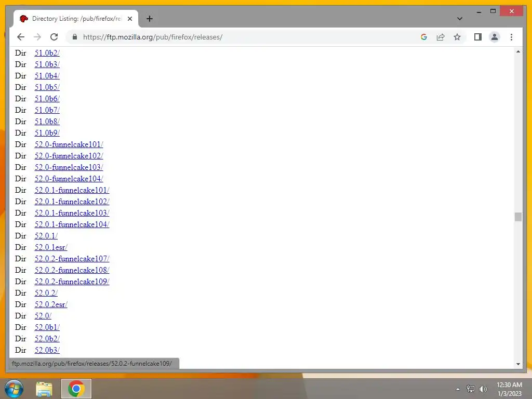
Task: View site security lock information
Action: [75, 37]
